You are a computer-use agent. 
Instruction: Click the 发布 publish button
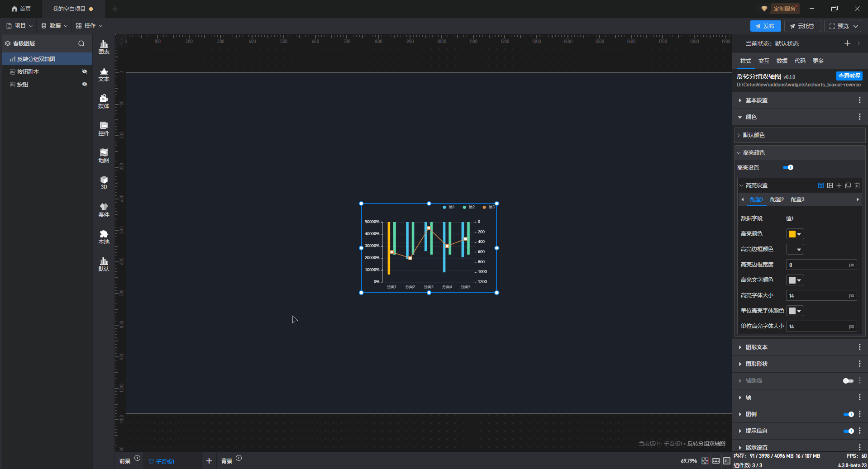tap(765, 26)
